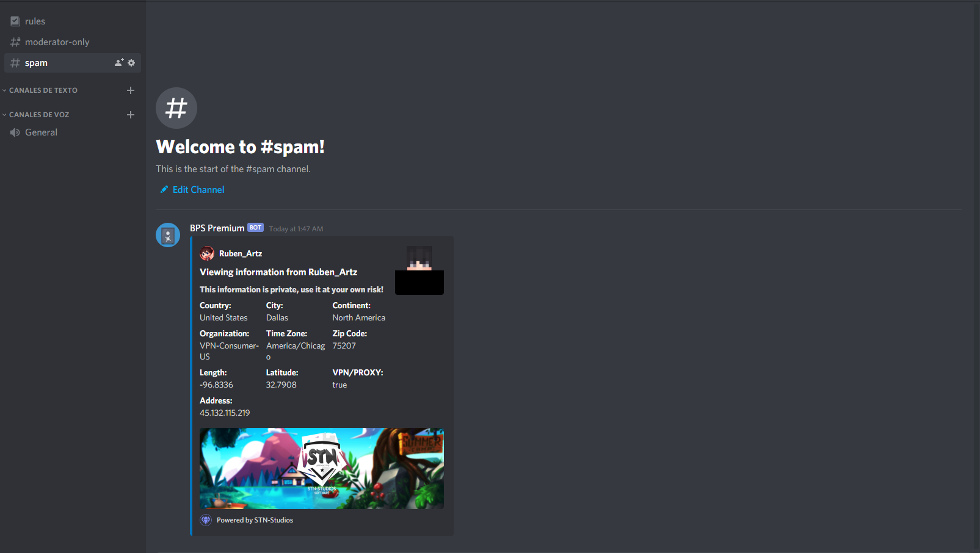Click the Edit Channel link
Viewport: 980px width, 553px height.
198,190
